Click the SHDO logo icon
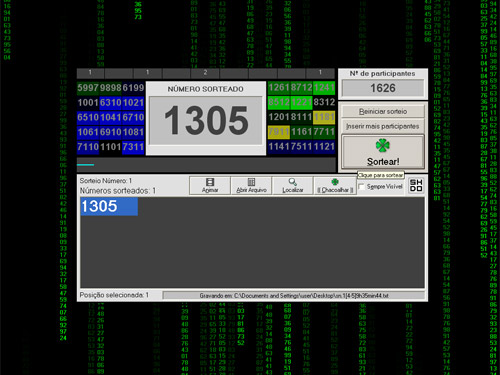The height and width of the screenshot is (375, 500). [416, 185]
